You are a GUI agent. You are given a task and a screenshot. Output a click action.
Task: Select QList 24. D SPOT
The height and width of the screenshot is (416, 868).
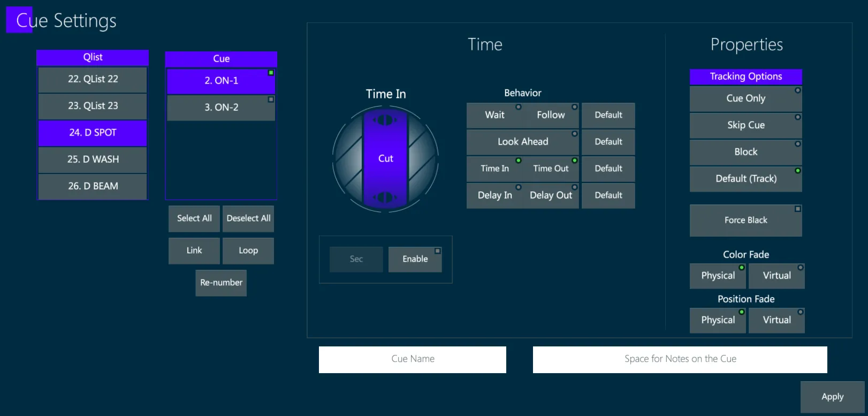tap(93, 133)
